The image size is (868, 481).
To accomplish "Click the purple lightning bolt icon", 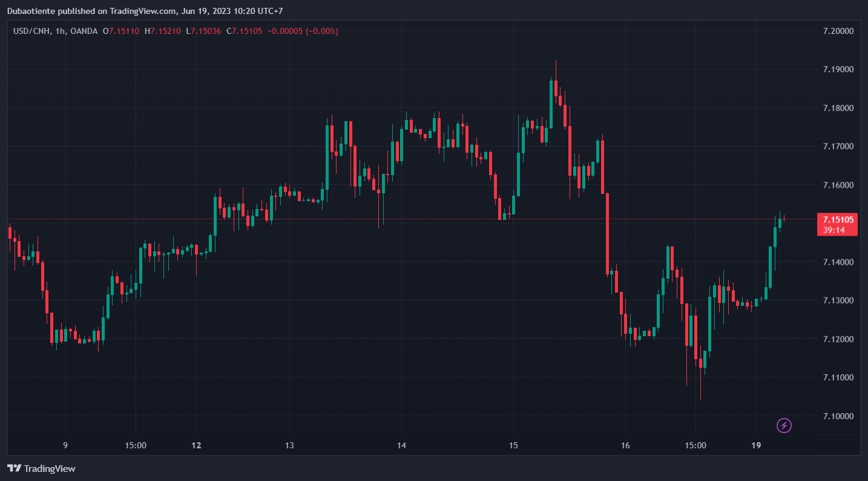I will point(784,426).
